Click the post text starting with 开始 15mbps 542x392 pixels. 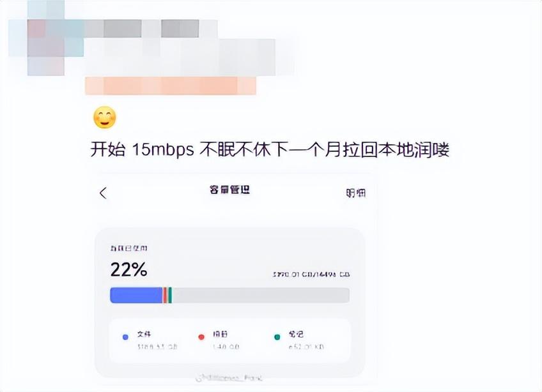[x=270, y=150]
